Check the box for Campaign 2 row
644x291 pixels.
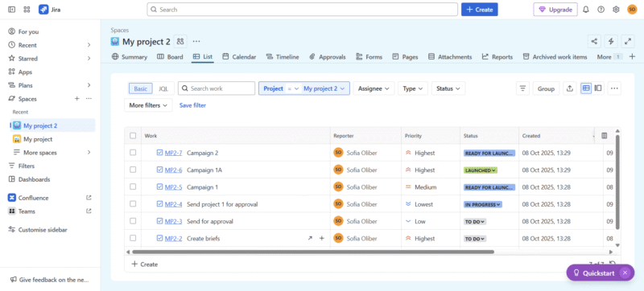click(133, 153)
